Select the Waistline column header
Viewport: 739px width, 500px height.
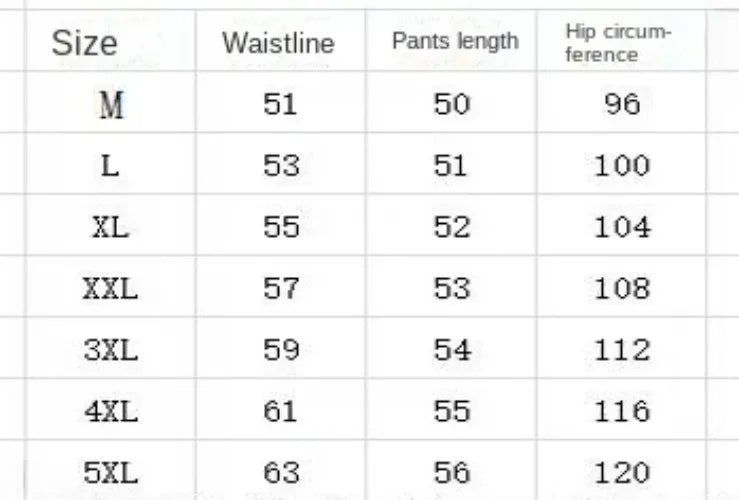(278, 43)
